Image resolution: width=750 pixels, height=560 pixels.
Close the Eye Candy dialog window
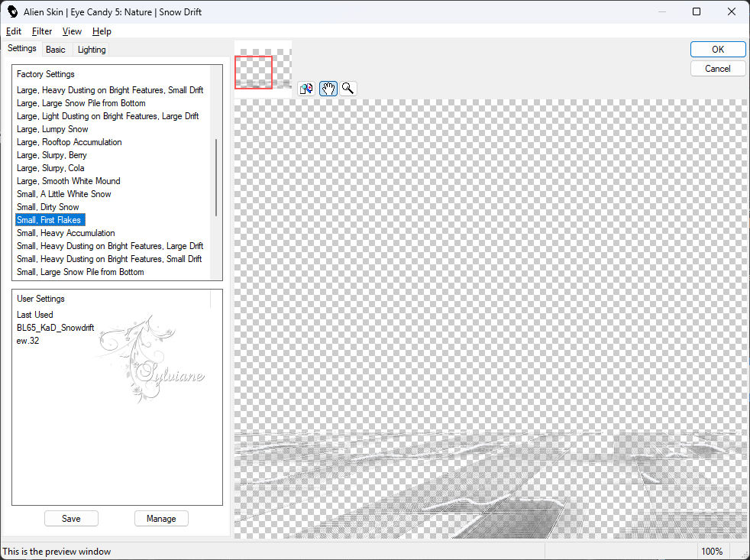(732, 11)
